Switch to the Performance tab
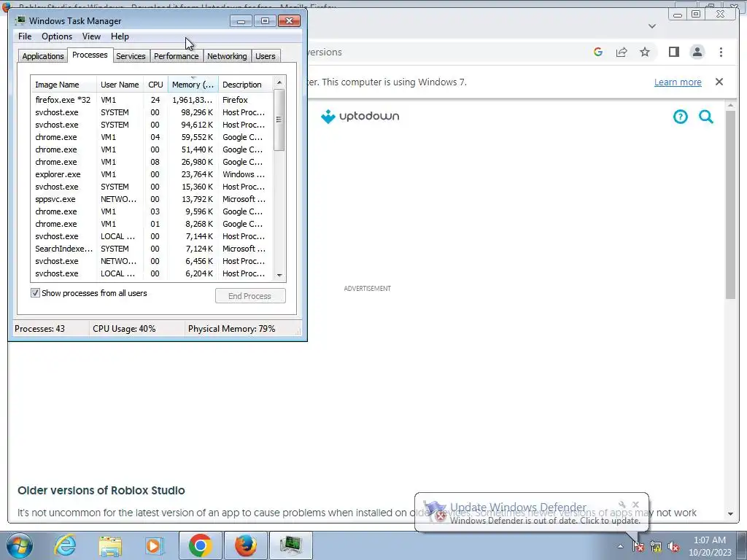This screenshot has width=747, height=560. pos(176,56)
